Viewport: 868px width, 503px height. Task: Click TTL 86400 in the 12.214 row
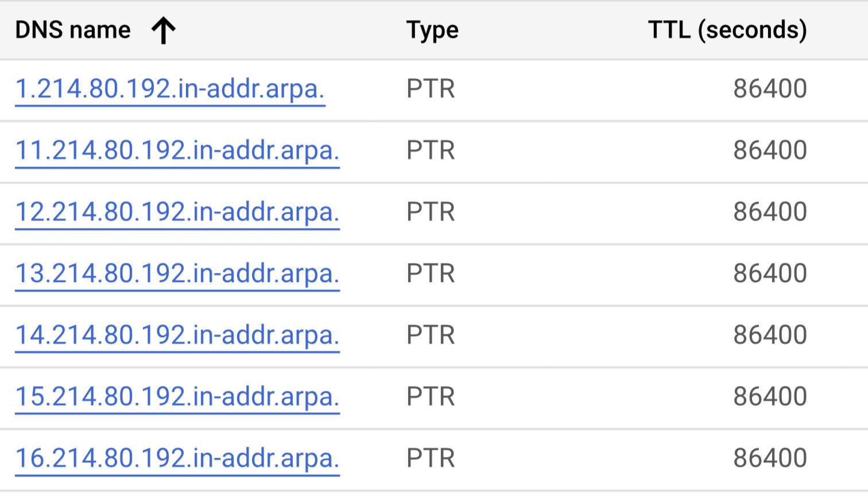click(770, 212)
